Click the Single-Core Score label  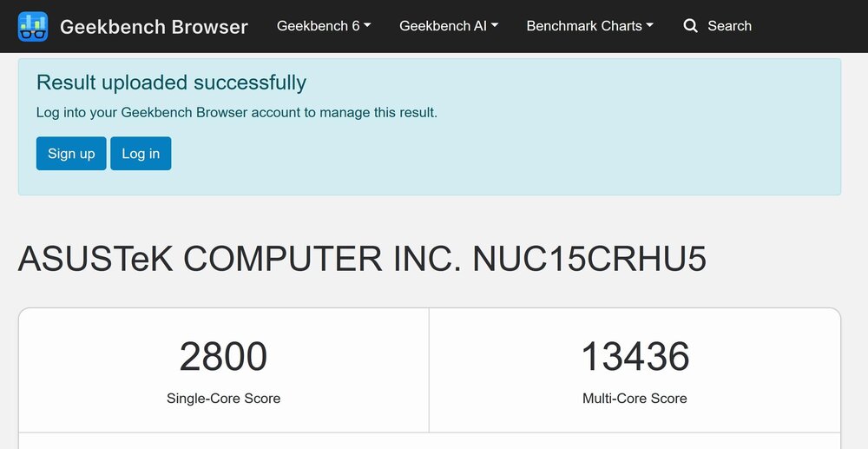point(224,399)
